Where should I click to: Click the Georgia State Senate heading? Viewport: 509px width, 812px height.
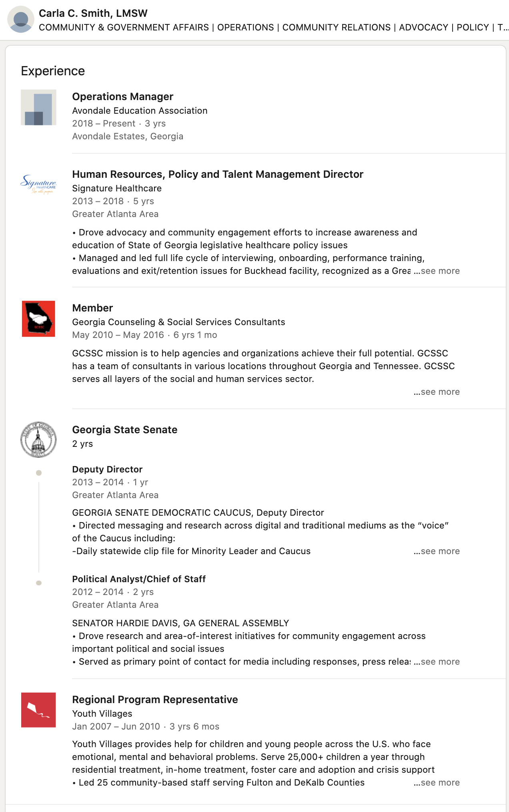[124, 430]
